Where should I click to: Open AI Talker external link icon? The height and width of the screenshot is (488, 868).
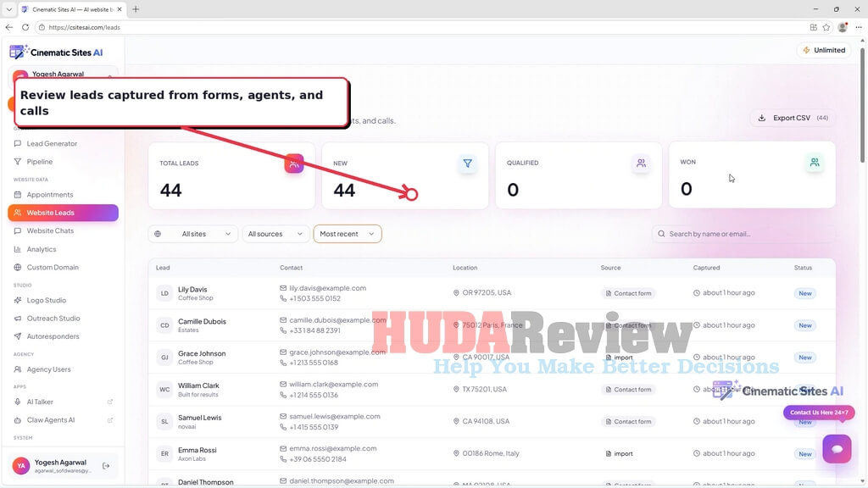(x=109, y=402)
